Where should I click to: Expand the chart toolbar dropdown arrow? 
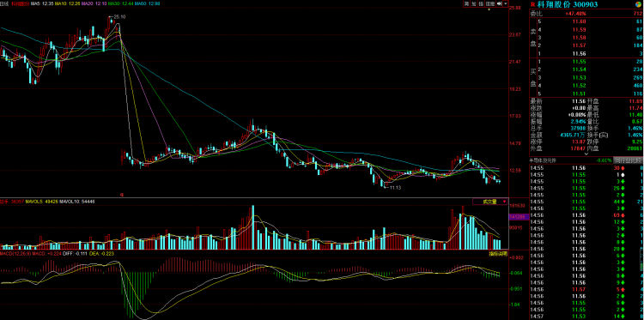pyautogui.click(x=506, y=3)
